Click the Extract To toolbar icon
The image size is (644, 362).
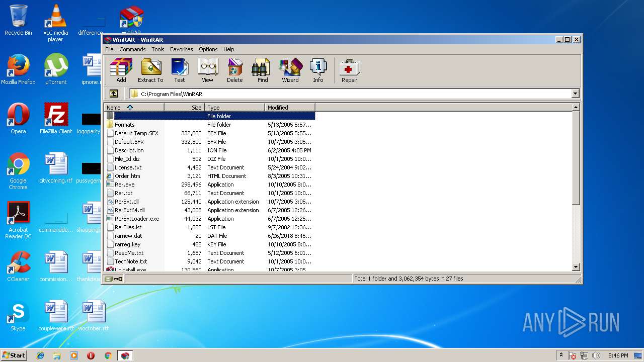(x=150, y=70)
